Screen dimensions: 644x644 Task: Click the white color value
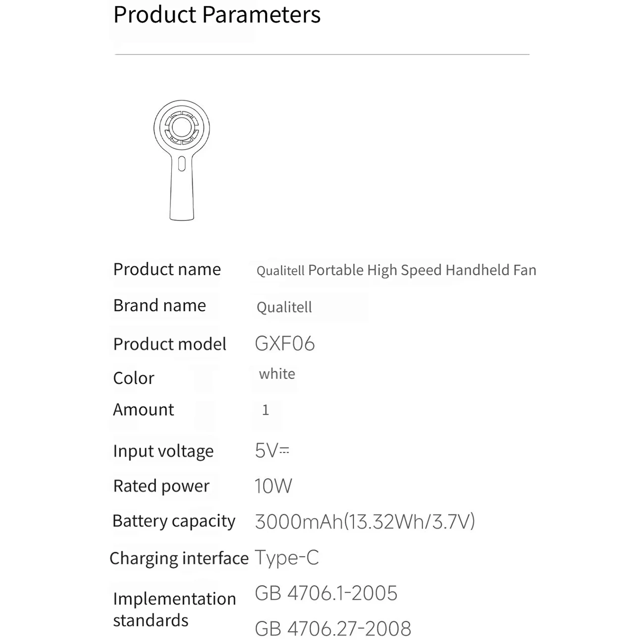coord(277,374)
